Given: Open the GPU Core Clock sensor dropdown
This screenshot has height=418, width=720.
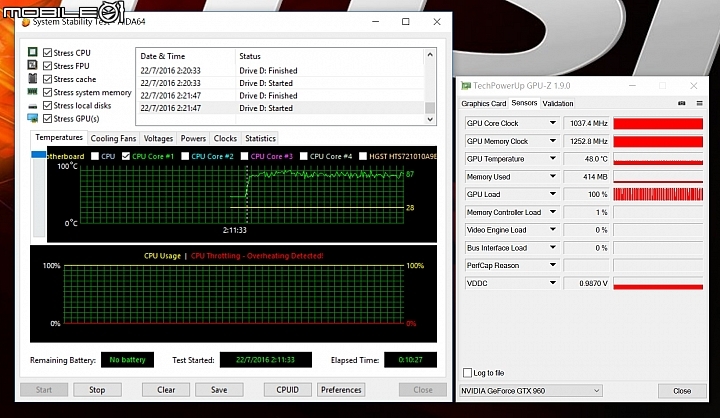Looking at the screenshot, I should coord(553,123).
